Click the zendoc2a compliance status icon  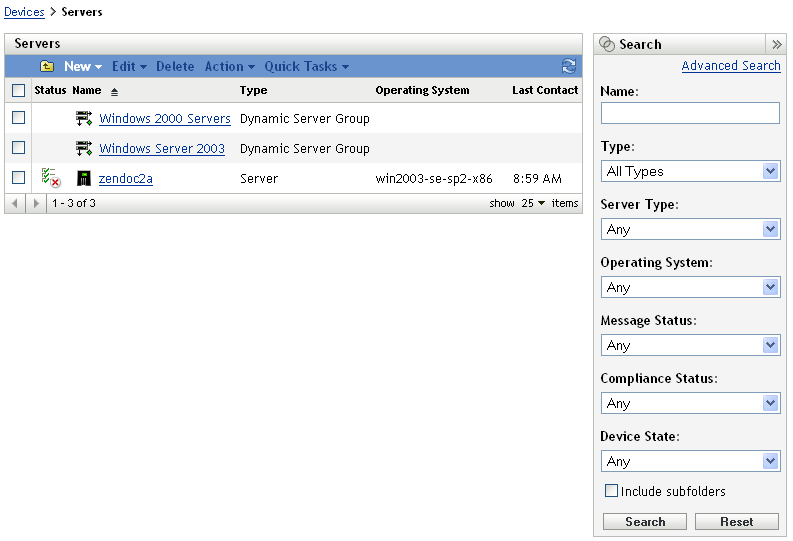click(51, 179)
